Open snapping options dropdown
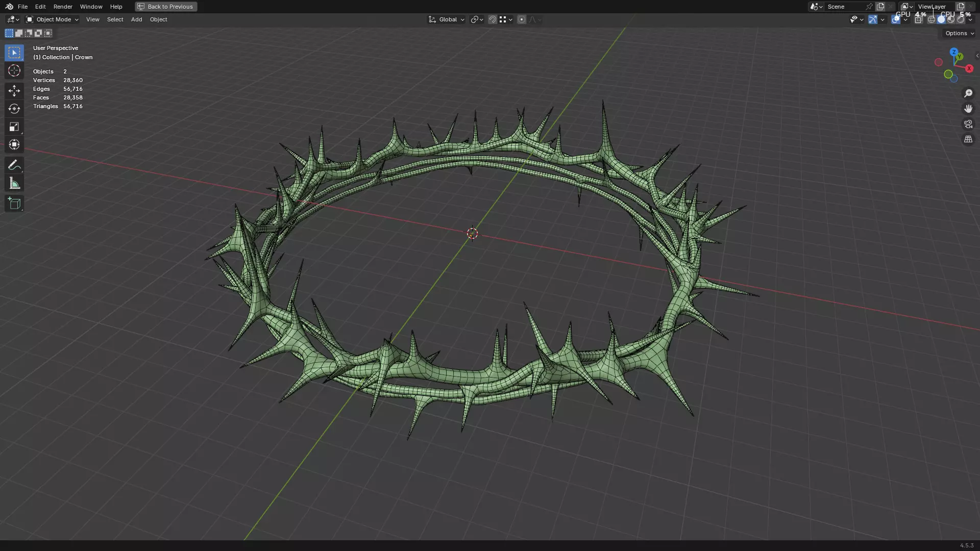 505,19
